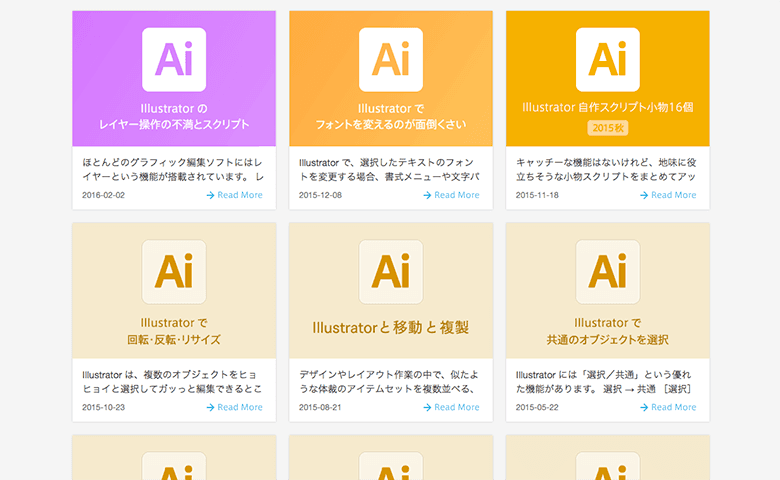780x480 pixels.
Task: Click excerpt beginning ほとんどのグラフィック編集ソフト
Action: point(173,170)
